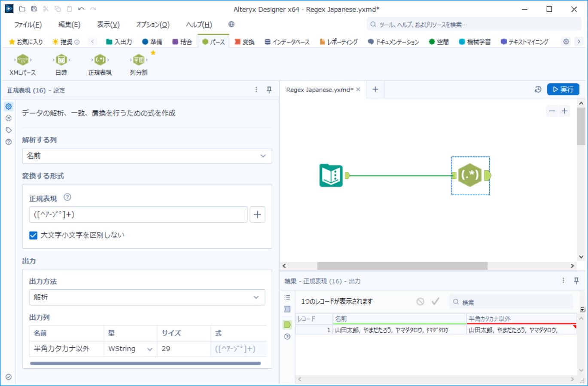Pin the configuration panel
Image resolution: width=588 pixels, height=386 pixels.
coord(269,90)
